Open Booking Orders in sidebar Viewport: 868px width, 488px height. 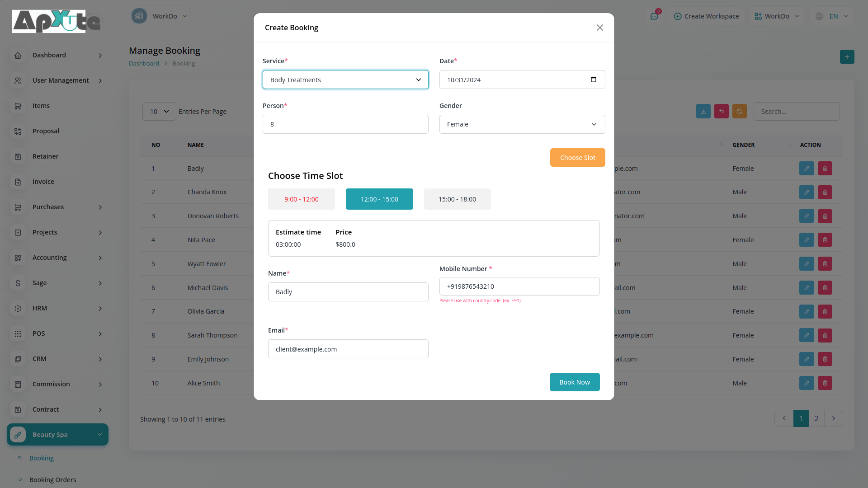tap(52, 480)
